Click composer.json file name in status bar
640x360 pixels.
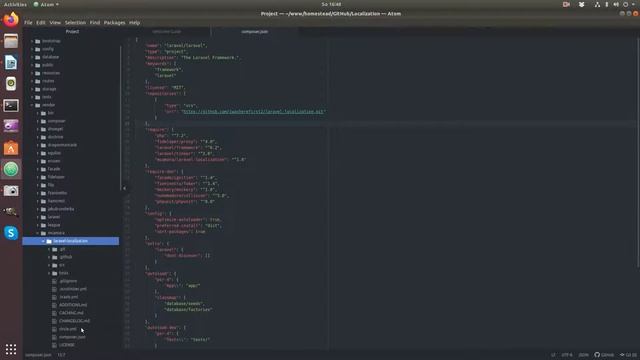point(38,355)
